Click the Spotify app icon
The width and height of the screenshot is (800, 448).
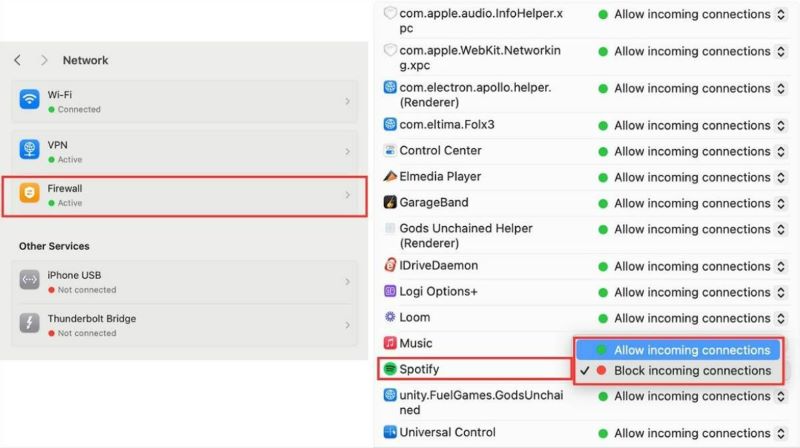point(390,368)
